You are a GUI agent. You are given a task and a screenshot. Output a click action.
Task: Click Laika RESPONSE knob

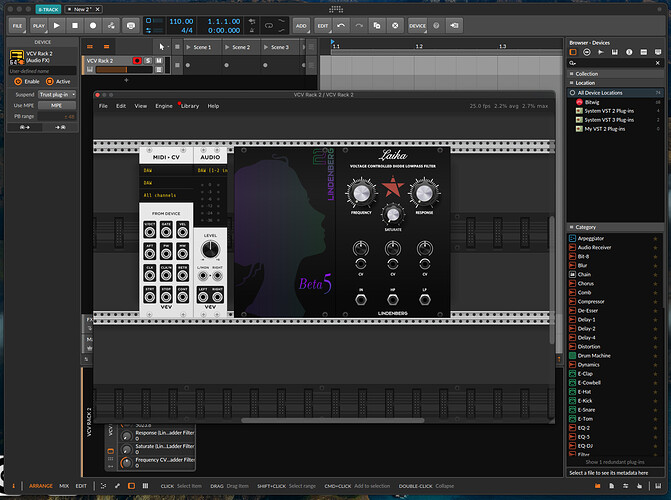[x=424, y=193]
